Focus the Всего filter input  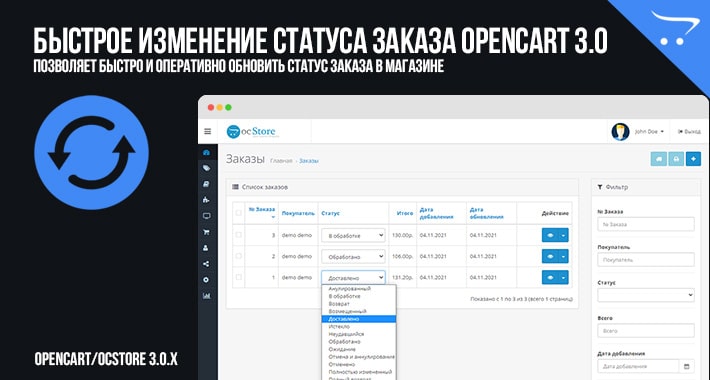[x=646, y=331]
